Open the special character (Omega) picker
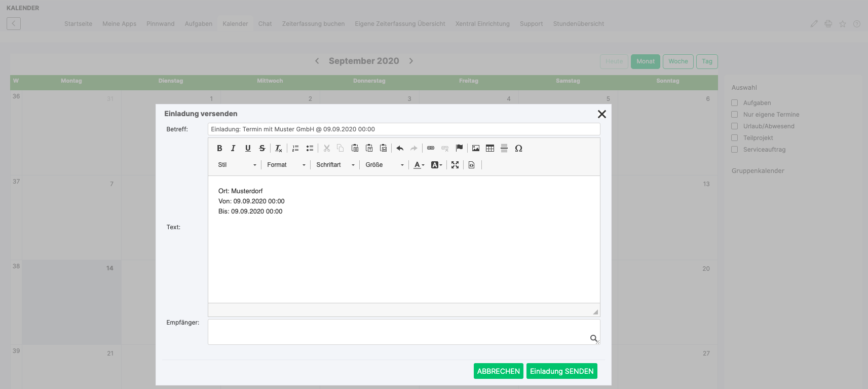Image resolution: width=868 pixels, height=389 pixels. [518, 148]
